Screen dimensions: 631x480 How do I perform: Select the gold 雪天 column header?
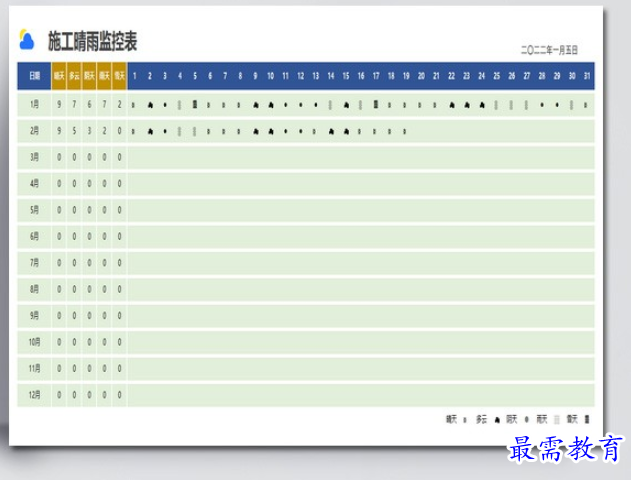120,76
